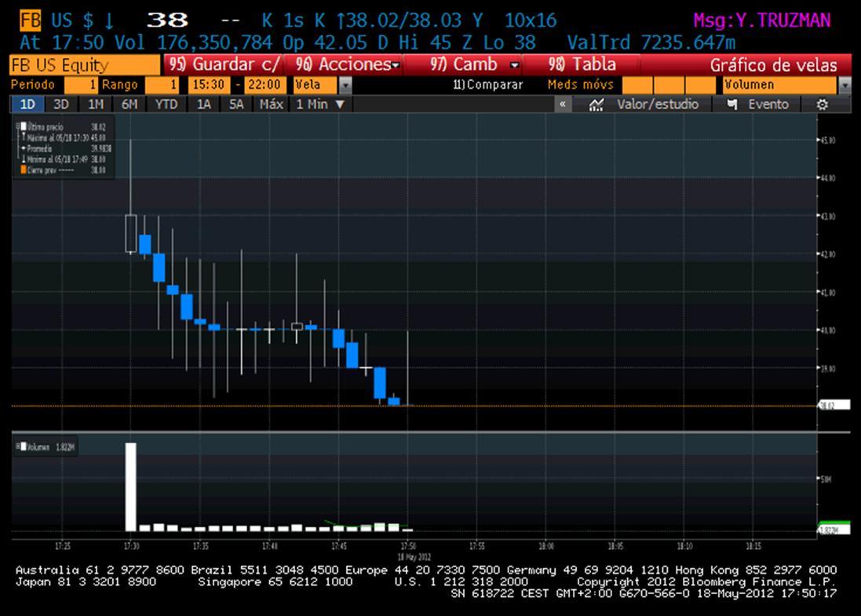Viewport: 861px width, 616px height.
Task: Click the FB US Equity security field
Action: pos(85,65)
